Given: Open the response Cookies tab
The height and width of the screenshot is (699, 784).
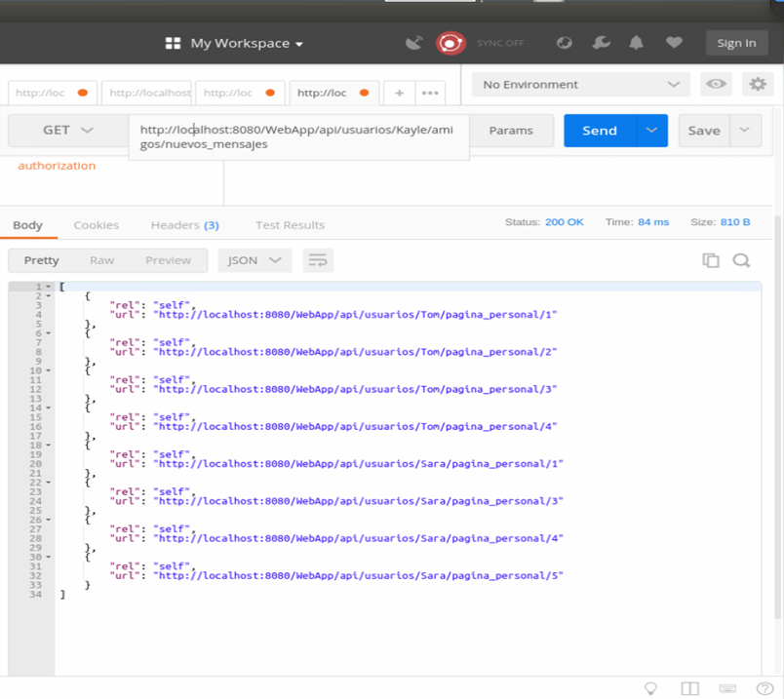Looking at the screenshot, I should pos(96,225).
